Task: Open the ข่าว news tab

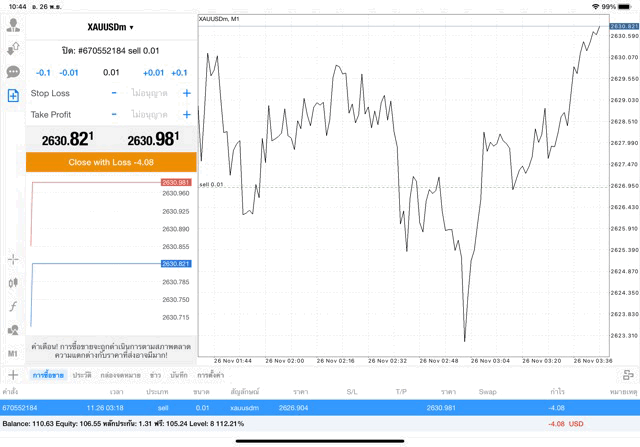Action: pos(155,375)
